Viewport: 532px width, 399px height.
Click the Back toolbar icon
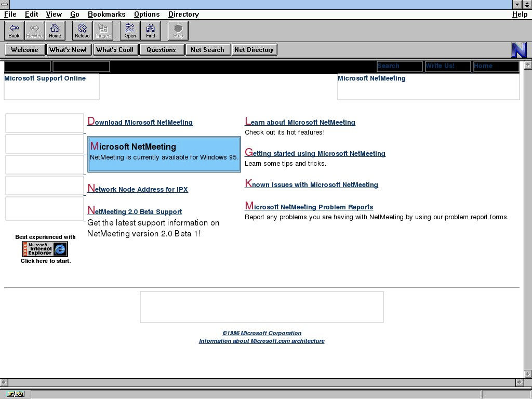(x=14, y=31)
